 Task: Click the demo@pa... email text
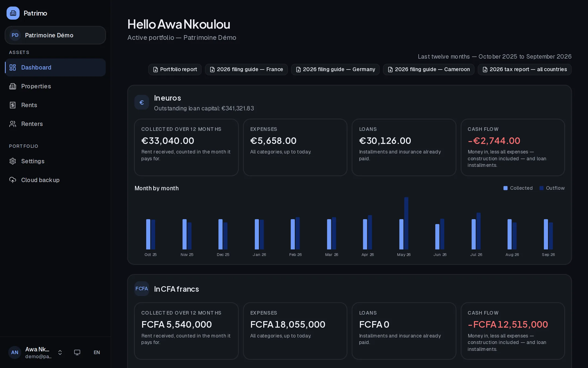pyautogui.click(x=38, y=357)
